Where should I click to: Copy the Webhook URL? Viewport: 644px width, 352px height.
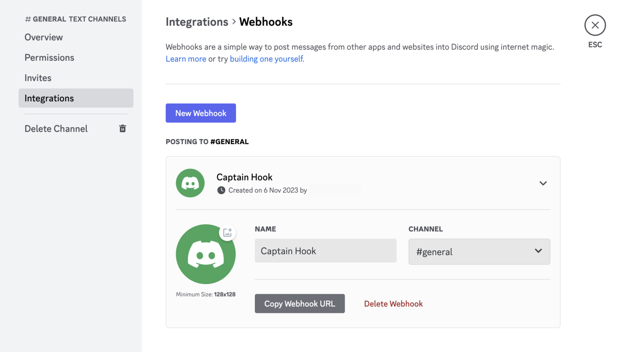(x=299, y=303)
